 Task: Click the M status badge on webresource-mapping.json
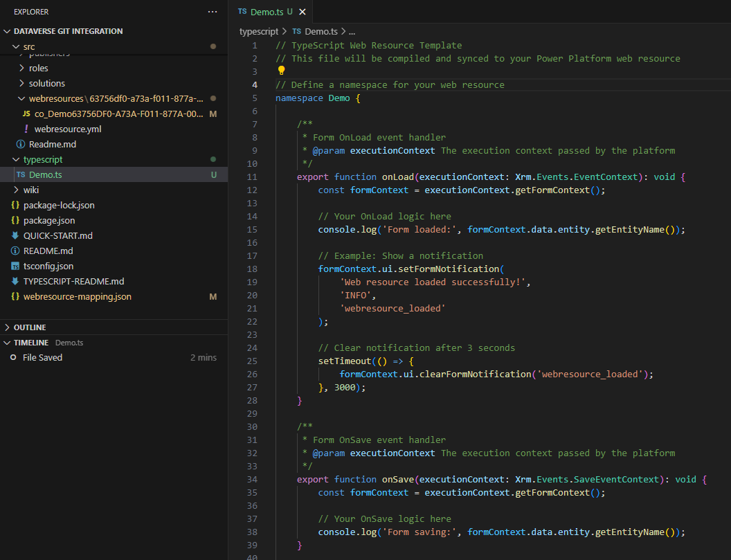click(213, 296)
